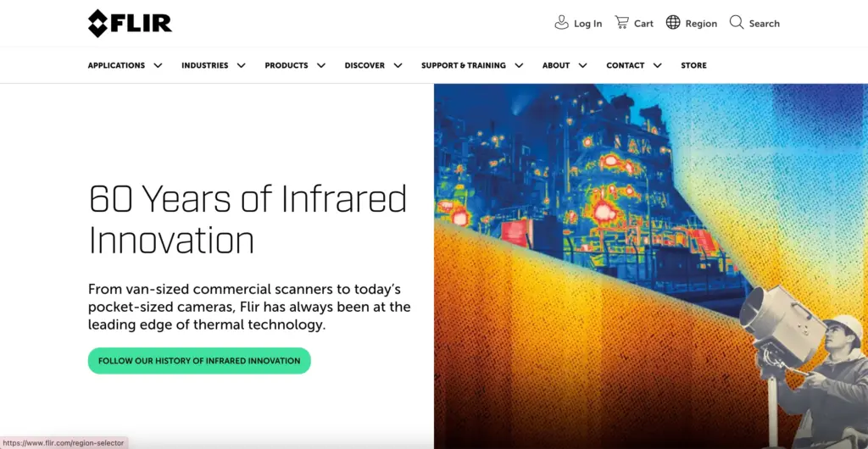Click Follow Our History of Infrared Innovation
Screen dimensions: 868x449
coord(199,361)
